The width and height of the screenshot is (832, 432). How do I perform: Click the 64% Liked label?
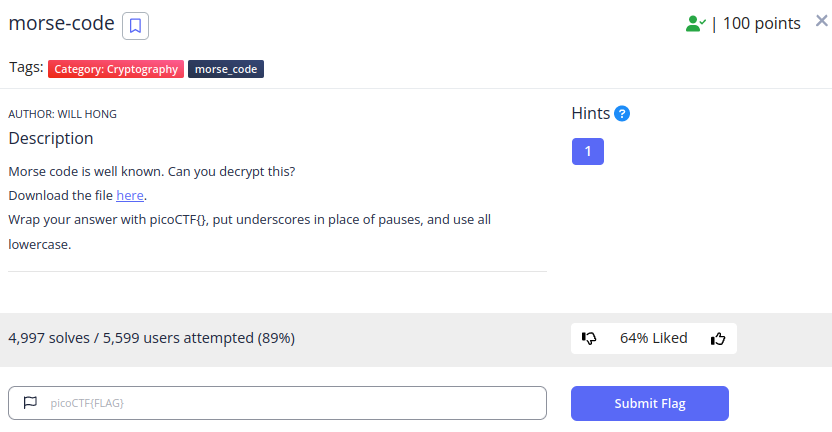point(654,338)
